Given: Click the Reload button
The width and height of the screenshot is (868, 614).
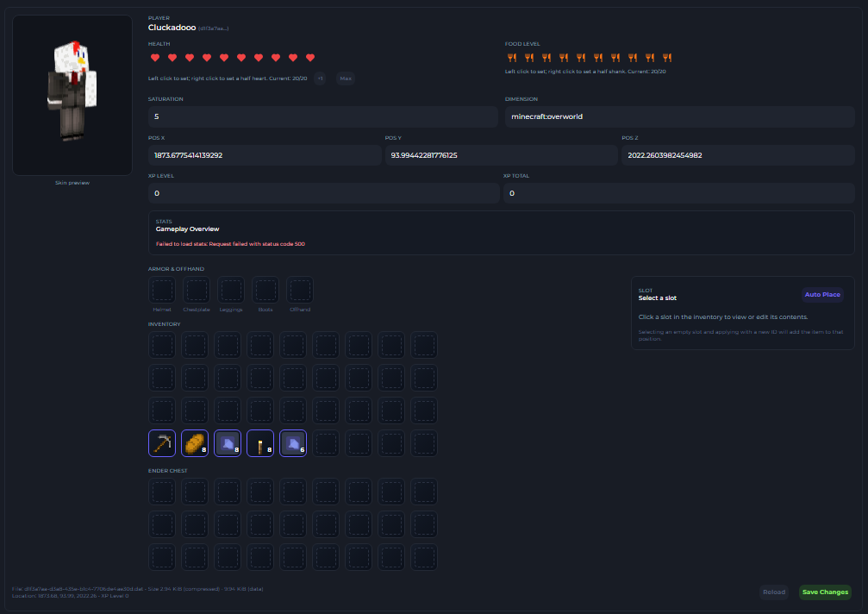Looking at the screenshot, I should coord(774,592).
